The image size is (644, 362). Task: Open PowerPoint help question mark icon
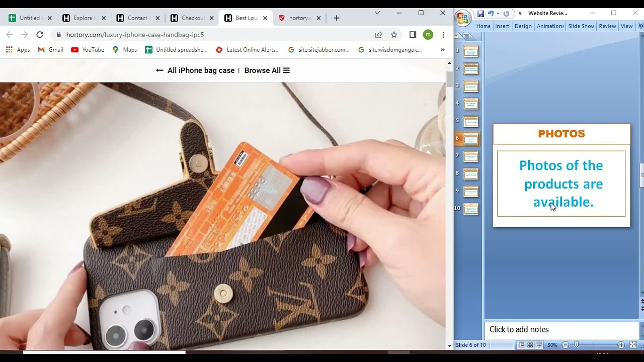point(640,26)
